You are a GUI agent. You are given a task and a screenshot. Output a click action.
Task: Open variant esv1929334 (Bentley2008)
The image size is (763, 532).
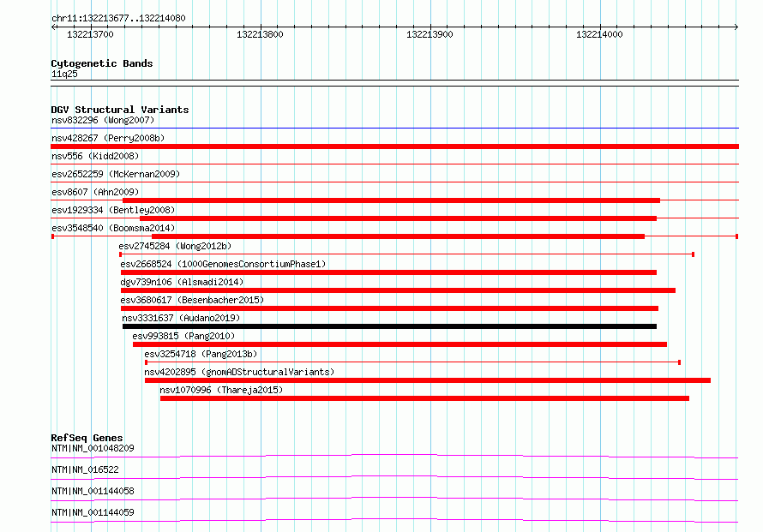(x=113, y=210)
